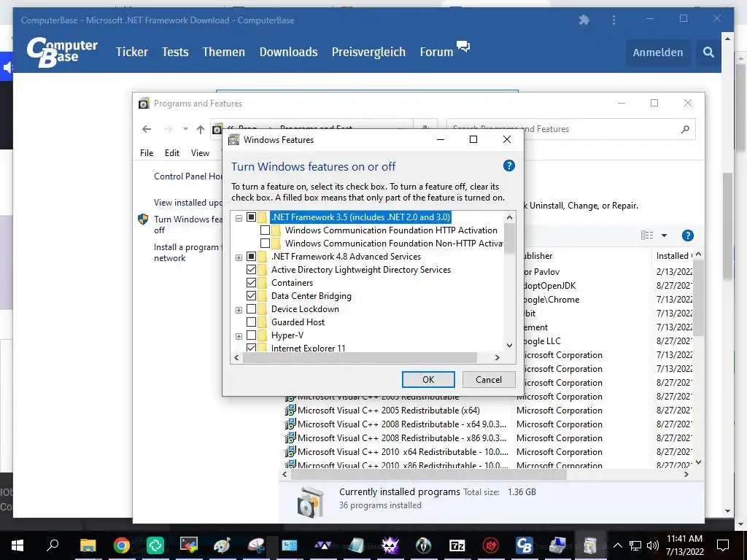Open the green circular taskbar app
Screen dimensions: 747x560
pos(155,545)
